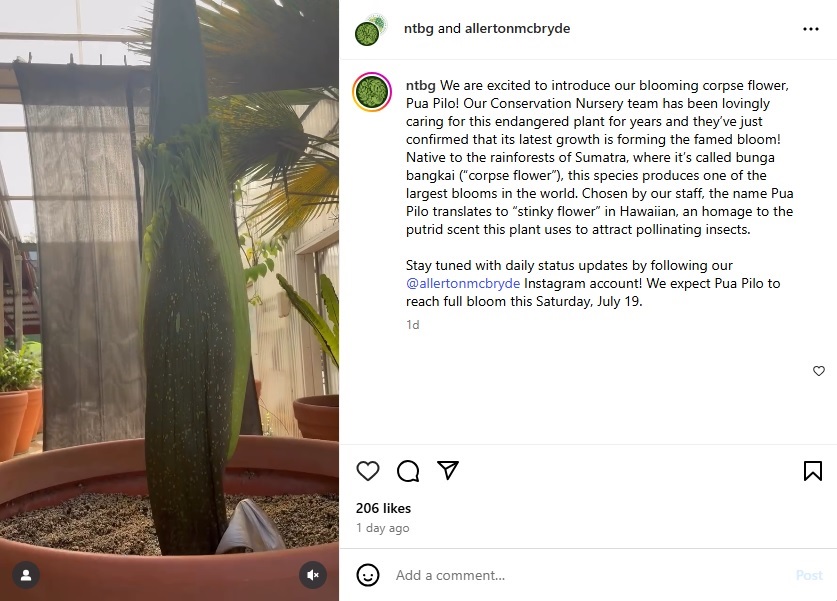Viewport: 837px width, 601px height.
Task: Unmute the video with the speaker icon
Action: click(x=313, y=575)
